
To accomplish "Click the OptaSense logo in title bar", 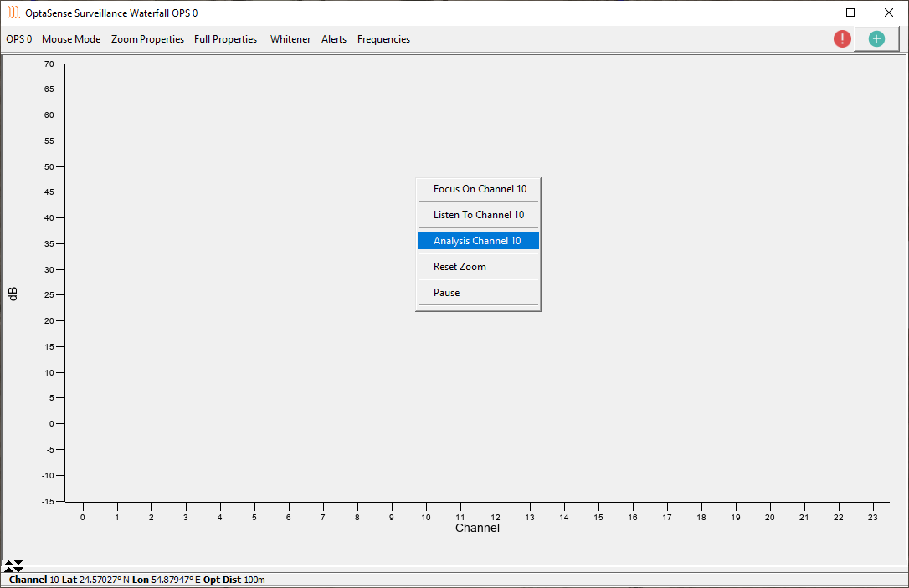I will tap(13, 13).
